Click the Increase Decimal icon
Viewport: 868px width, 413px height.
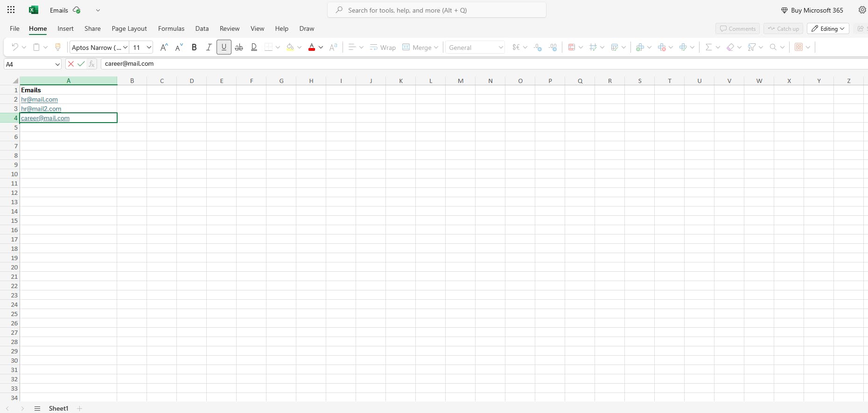(x=553, y=47)
